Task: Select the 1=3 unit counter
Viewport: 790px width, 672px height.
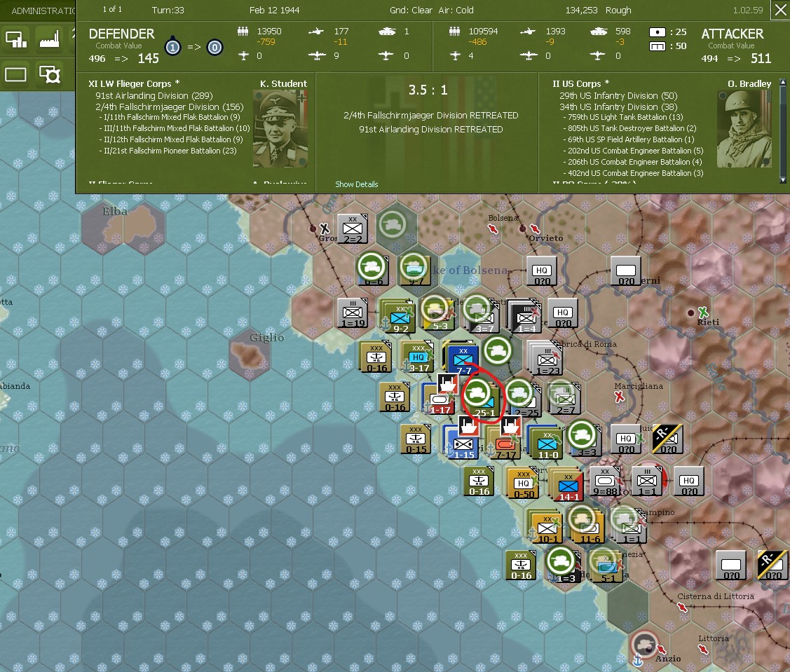Action: pos(565,568)
